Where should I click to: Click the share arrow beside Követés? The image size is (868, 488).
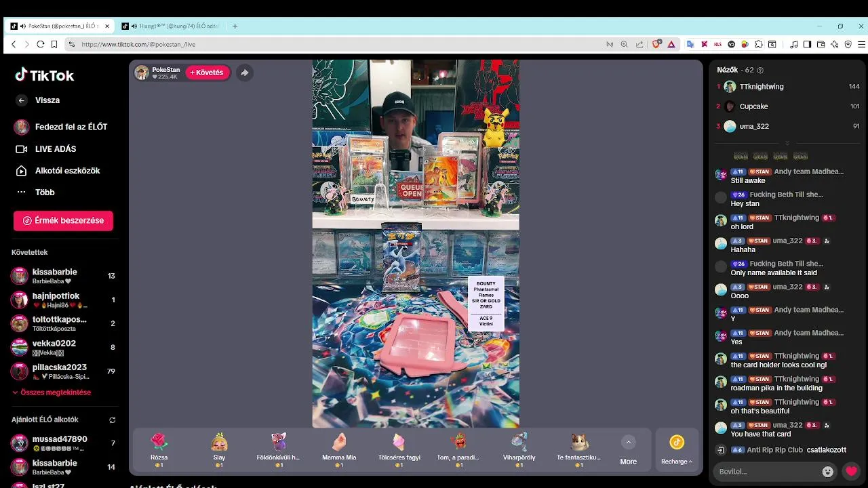tap(245, 73)
